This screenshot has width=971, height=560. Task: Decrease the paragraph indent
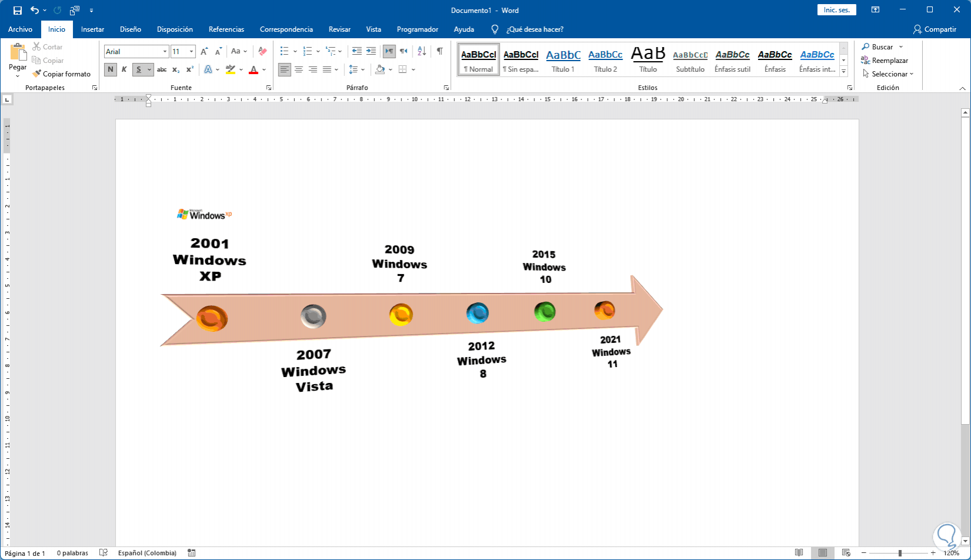(357, 52)
